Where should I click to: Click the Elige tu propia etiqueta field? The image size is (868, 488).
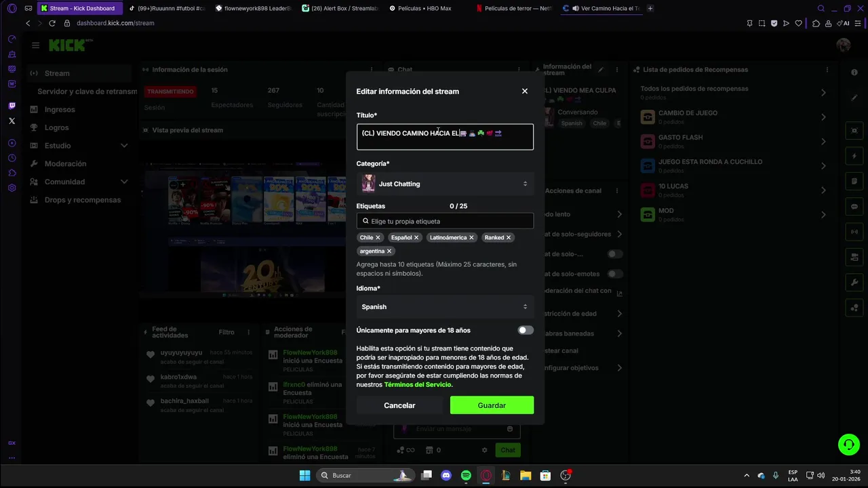[445, 221]
